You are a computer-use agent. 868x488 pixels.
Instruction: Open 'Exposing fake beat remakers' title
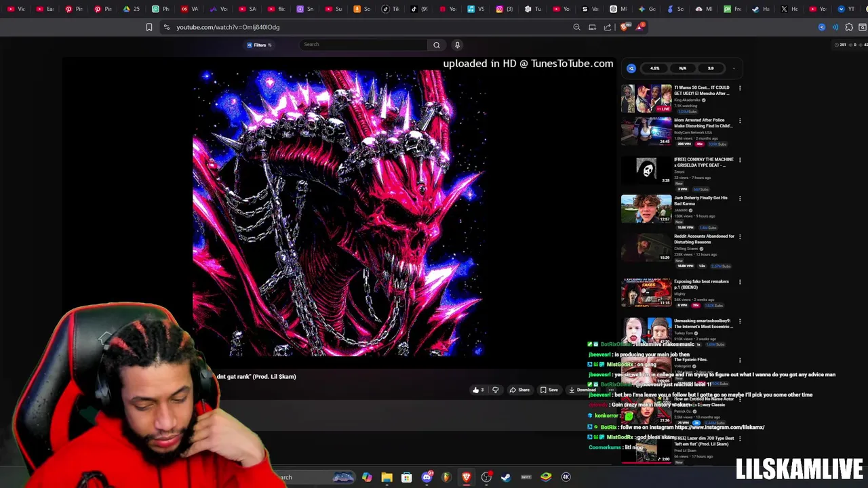[702, 284]
